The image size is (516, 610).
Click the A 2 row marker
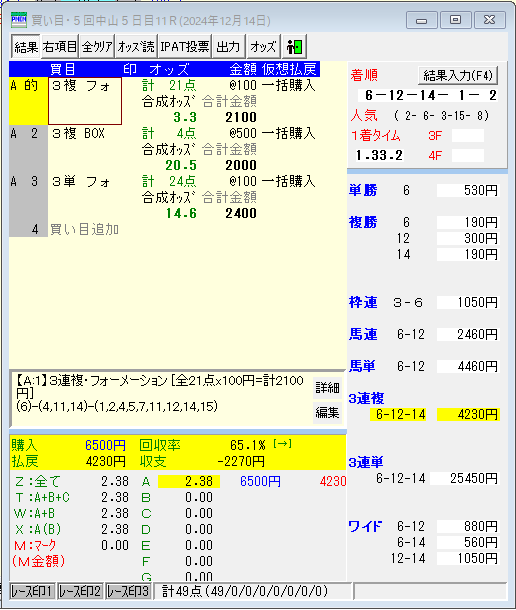[28, 149]
